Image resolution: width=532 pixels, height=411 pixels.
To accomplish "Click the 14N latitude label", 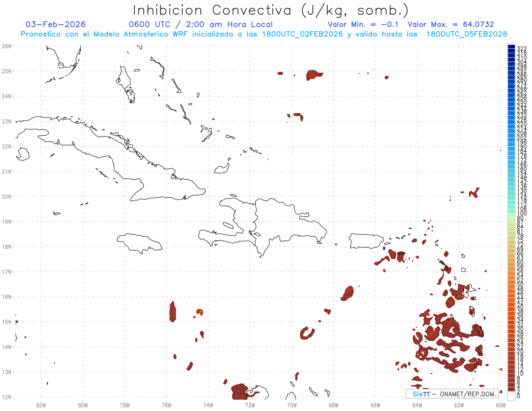I will click(x=7, y=347).
